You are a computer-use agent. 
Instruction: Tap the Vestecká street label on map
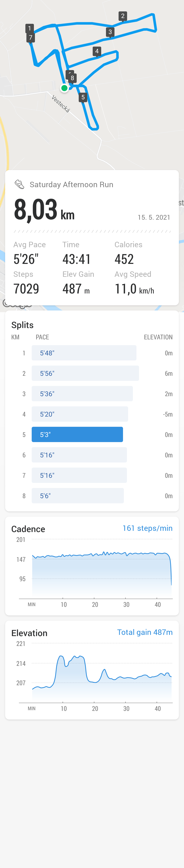[61, 104]
